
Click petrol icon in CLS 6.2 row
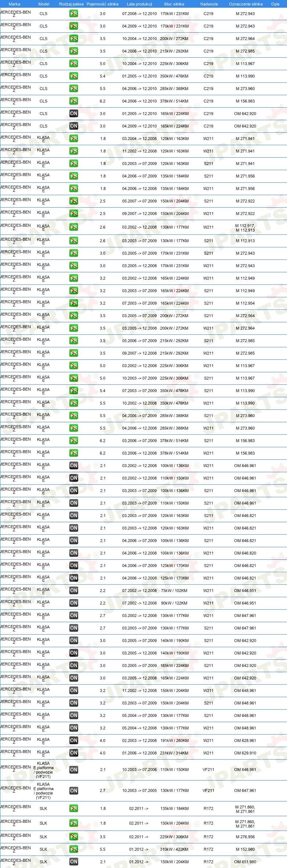point(73,101)
